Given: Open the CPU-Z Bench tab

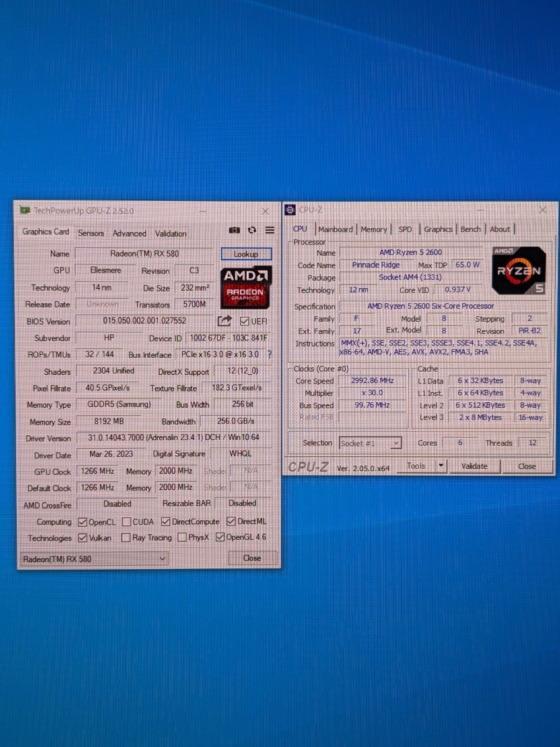Looking at the screenshot, I should coord(470,229).
